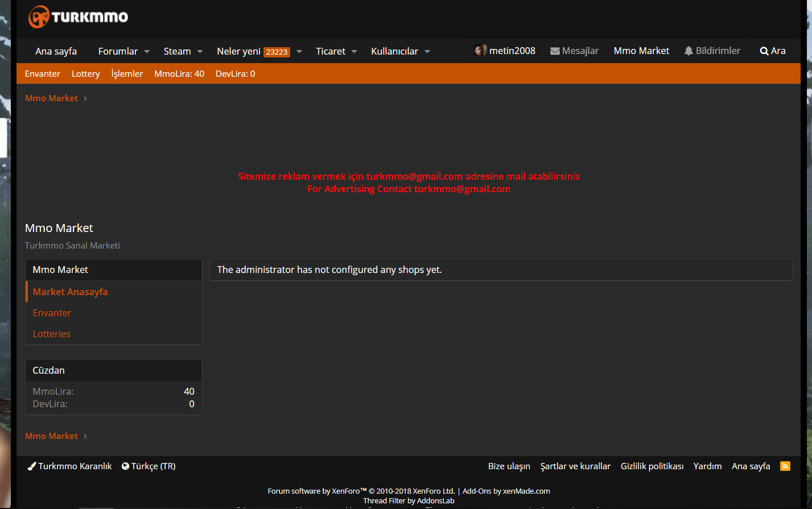Select Market Anasayfa in sidebar
Viewport: 812px width, 509px height.
[70, 292]
